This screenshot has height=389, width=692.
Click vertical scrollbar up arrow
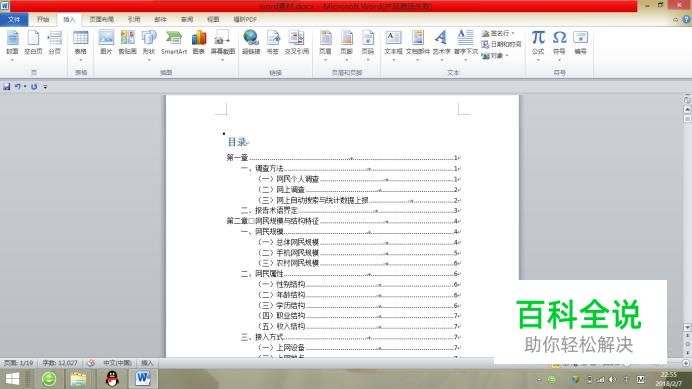(687, 109)
